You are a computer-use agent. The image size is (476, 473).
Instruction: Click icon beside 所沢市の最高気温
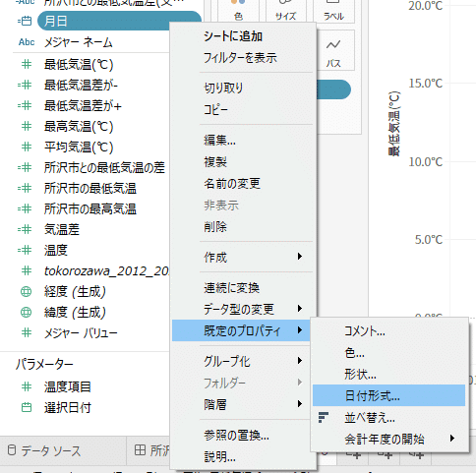(x=25, y=208)
